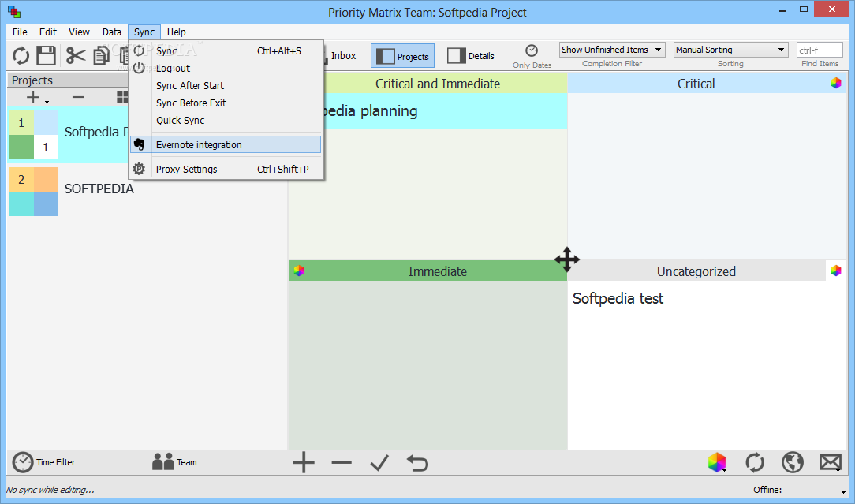Image resolution: width=855 pixels, height=504 pixels.
Task: Click the Uncategorized quadrant color hexagon
Action: pyautogui.click(x=836, y=271)
